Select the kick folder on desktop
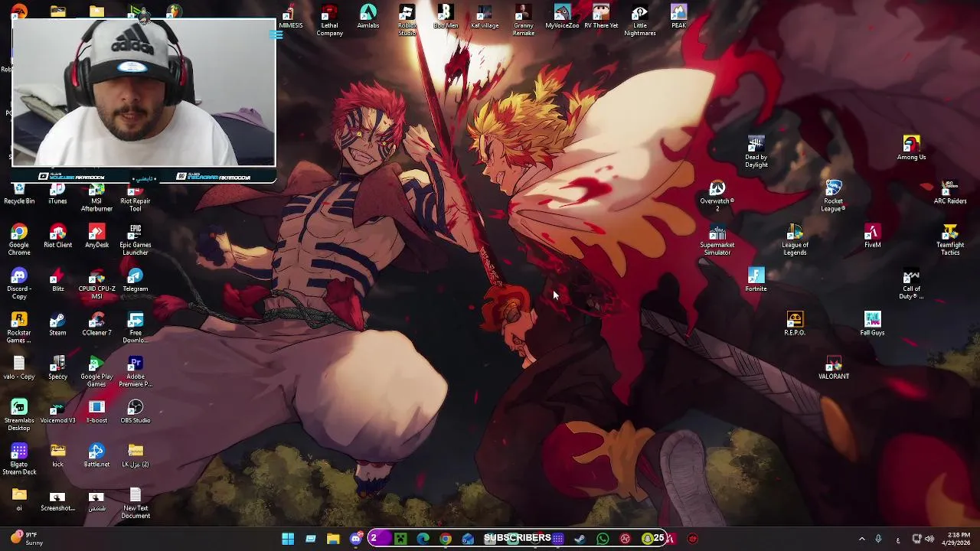Viewport: 980px width, 551px height. coord(57,455)
